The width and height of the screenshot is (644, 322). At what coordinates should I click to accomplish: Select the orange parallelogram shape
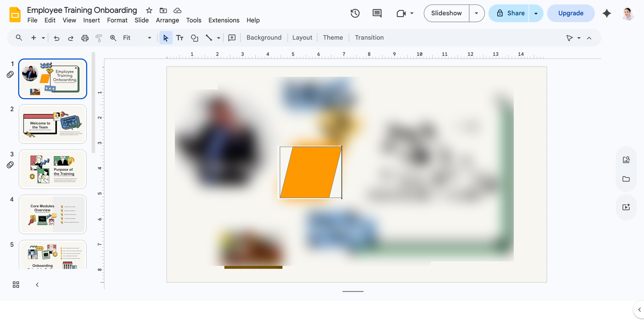(x=311, y=172)
